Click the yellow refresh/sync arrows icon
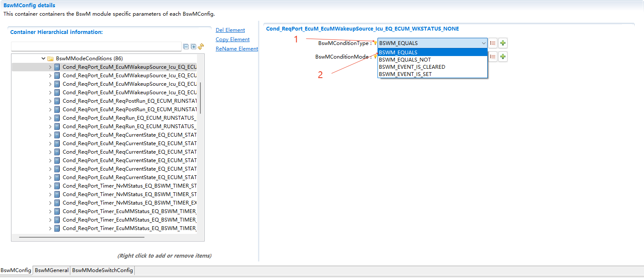The width and height of the screenshot is (644, 278). point(201,46)
